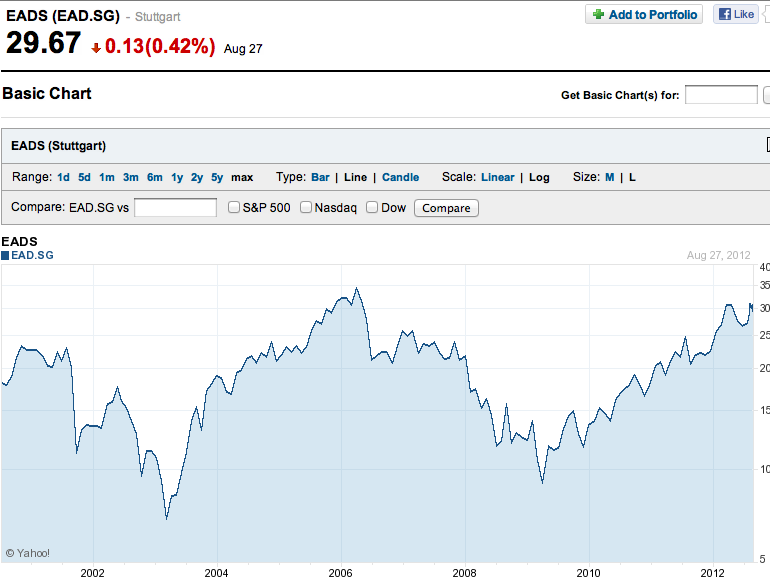Click the EADS (EAD.SG) ticker heading
This screenshot has height=579, width=770.
click(x=63, y=16)
